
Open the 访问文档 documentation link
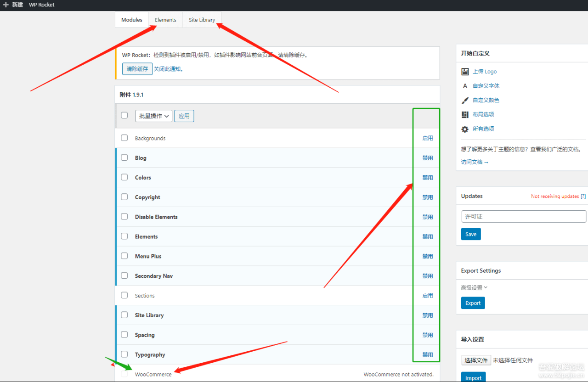click(475, 162)
